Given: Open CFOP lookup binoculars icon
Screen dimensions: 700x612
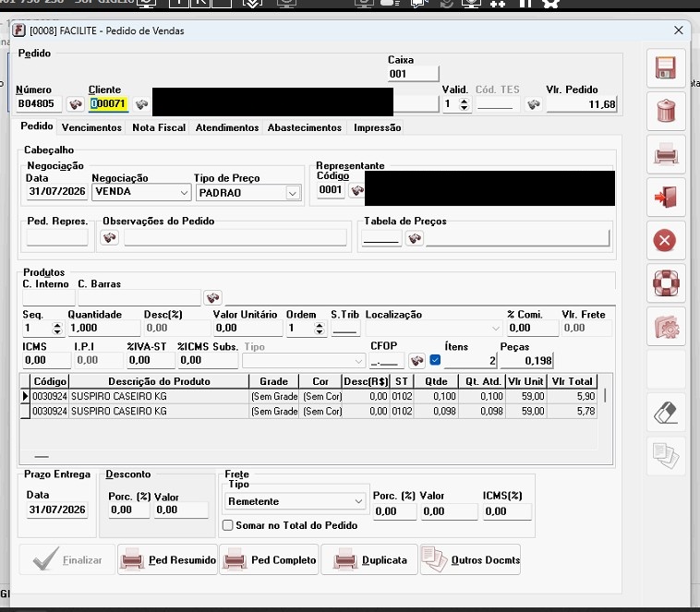Looking at the screenshot, I should click(416, 360).
